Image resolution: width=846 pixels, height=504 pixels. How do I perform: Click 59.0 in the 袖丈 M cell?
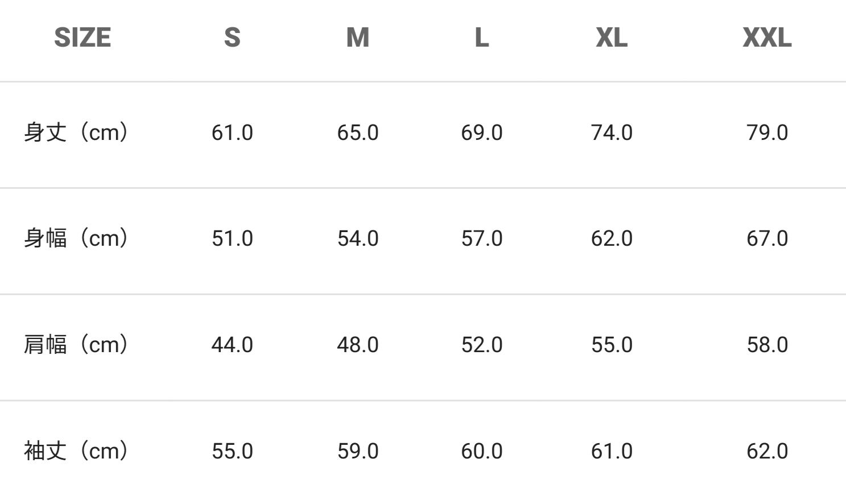point(358,451)
